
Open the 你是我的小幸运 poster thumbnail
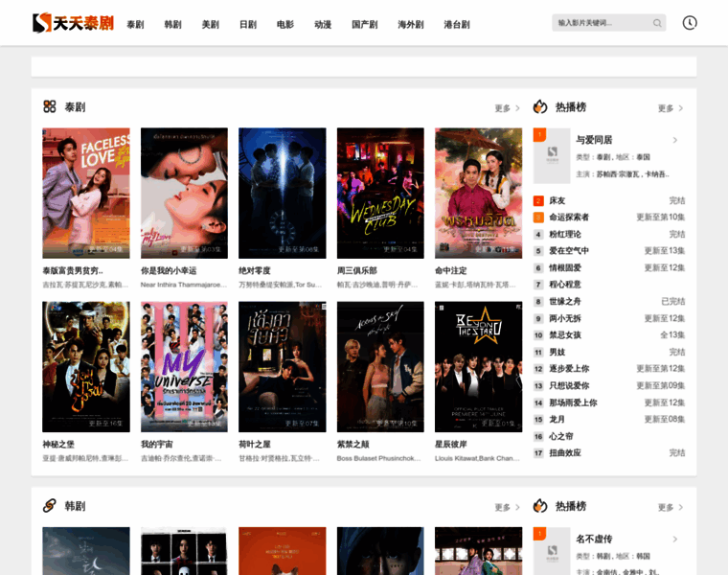(x=184, y=194)
